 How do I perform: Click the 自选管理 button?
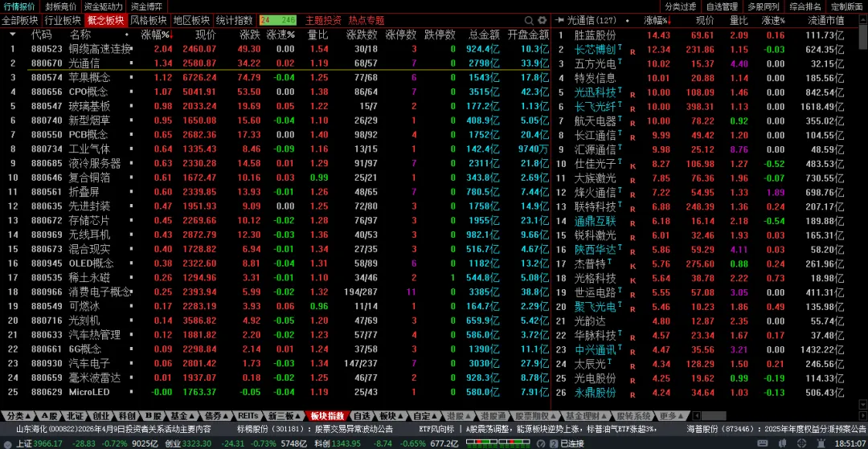point(722,6)
